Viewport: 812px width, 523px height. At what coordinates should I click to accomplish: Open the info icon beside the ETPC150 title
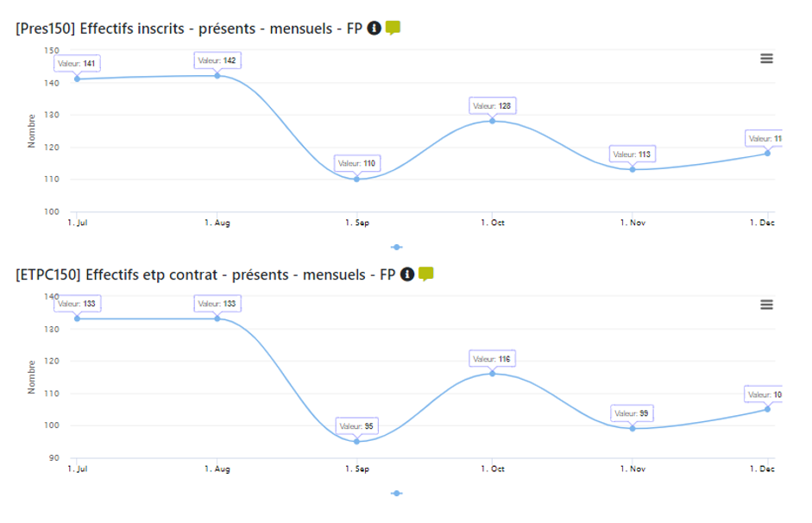tap(407, 273)
